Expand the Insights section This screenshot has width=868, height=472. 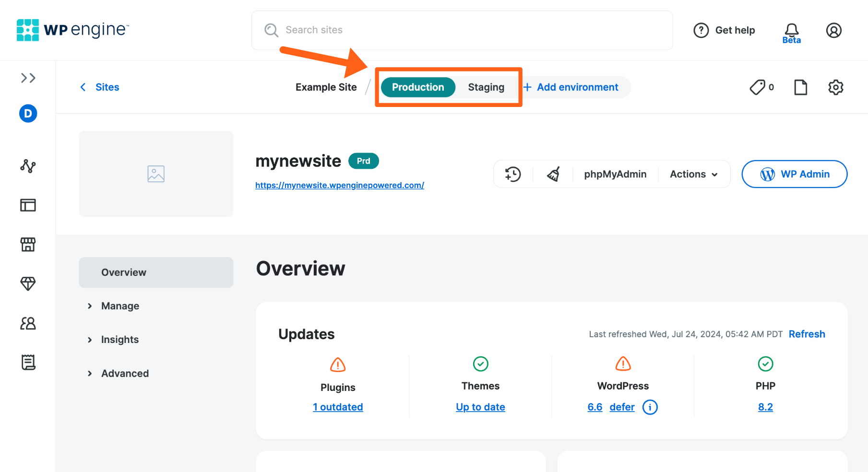point(119,339)
